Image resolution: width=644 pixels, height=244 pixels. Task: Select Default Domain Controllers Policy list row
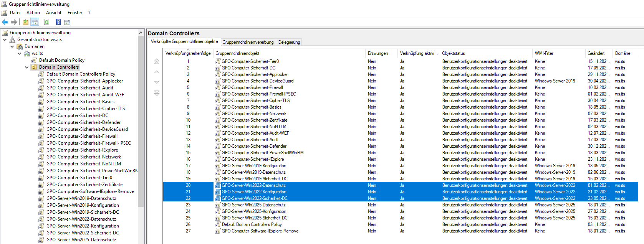[401, 224]
